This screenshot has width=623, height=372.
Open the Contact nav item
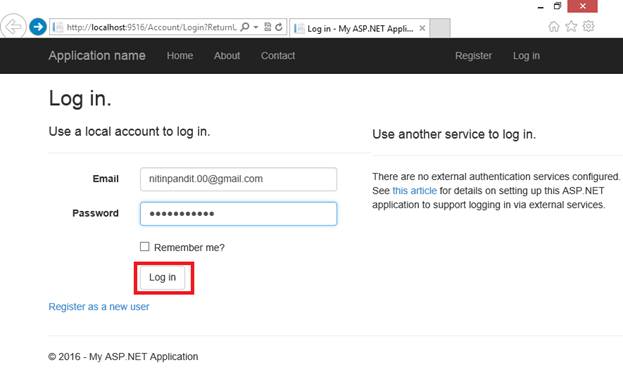[278, 56]
